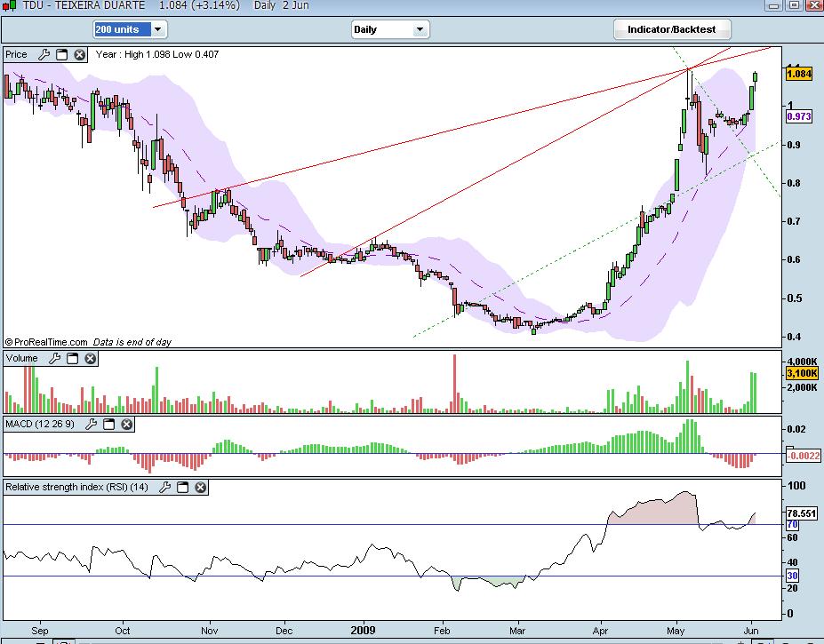Maximize the Volume panel
The height and width of the screenshot is (644, 824).
pos(73,359)
